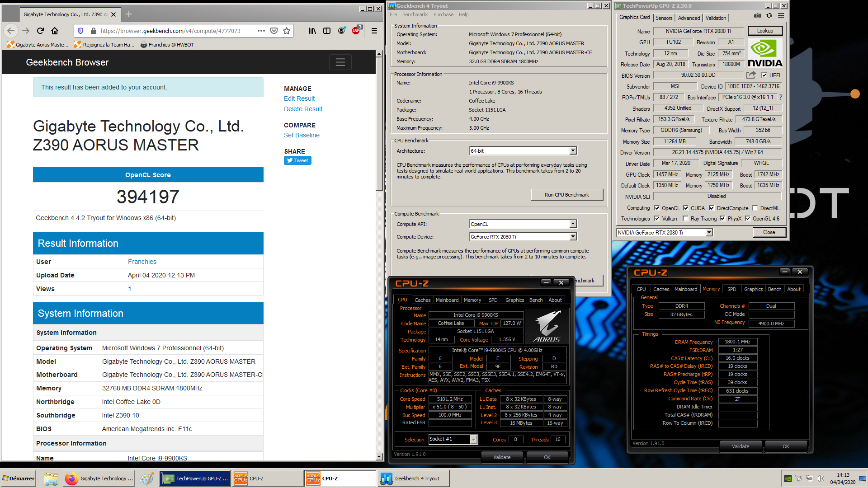Open page actions three-dot menu
868x488 pixels.
tap(261, 31)
